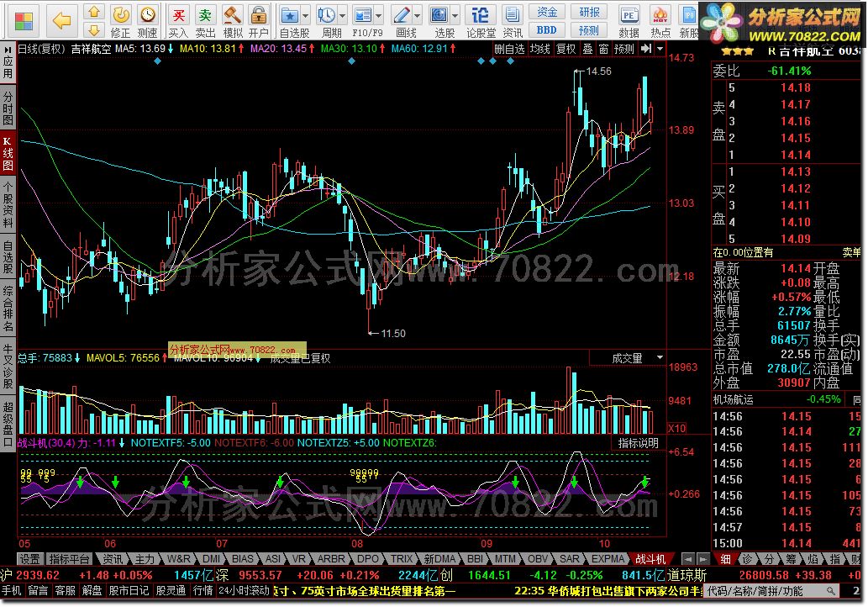Open the 论股堂 forum icon

click(x=481, y=21)
